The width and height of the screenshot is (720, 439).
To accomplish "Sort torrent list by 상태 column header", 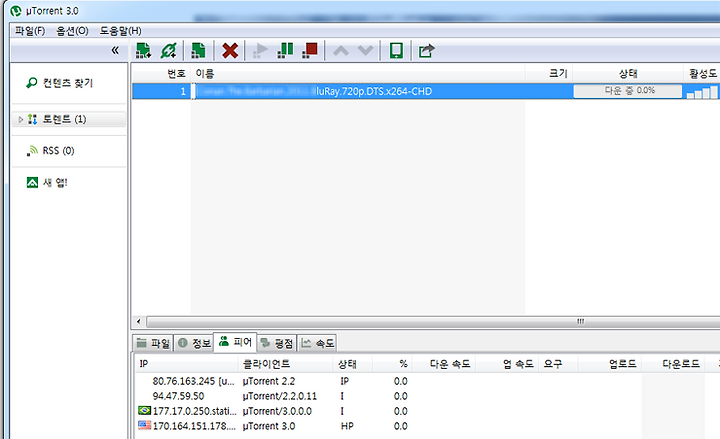I will coord(628,73).
